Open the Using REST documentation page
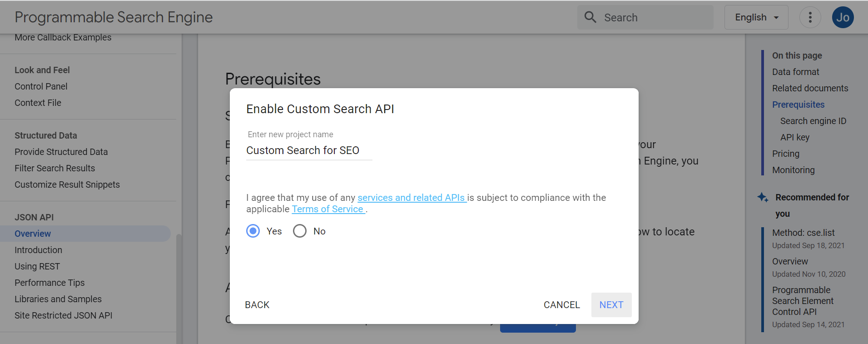 [x=37, y=266]
